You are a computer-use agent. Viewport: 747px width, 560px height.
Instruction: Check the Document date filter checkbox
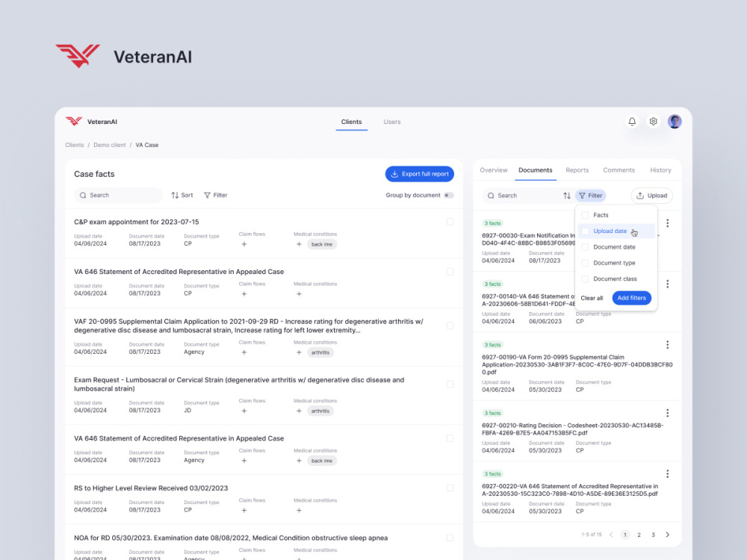pyautogui.click(x=585, y=247)
